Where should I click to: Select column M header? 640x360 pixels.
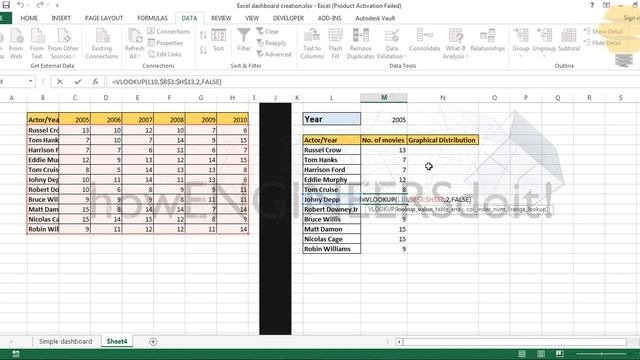pyautogui.click(x=384, y=98)
